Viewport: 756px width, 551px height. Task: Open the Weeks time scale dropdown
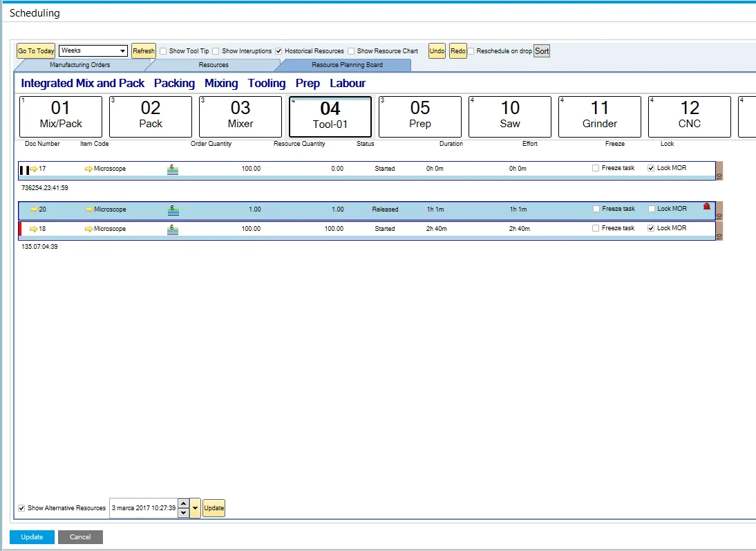tap(123, 51)
